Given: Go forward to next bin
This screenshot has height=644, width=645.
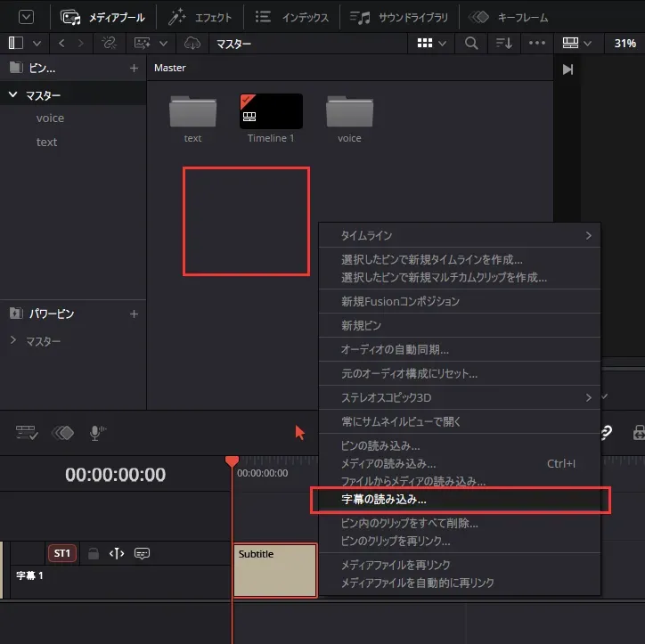Looking at the screenshot, I should pos(80,43).
